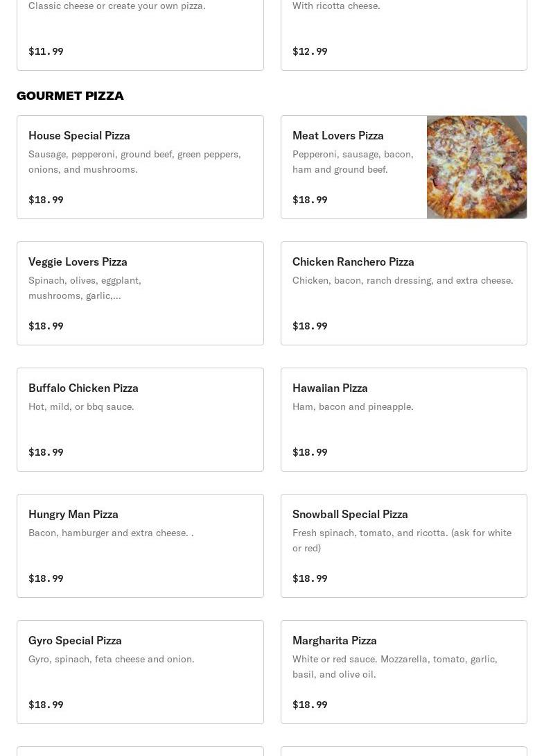Click the $11.99 classic cheese pizza card
This screenshot has height=756, width=544.
(x=140, y=35)
